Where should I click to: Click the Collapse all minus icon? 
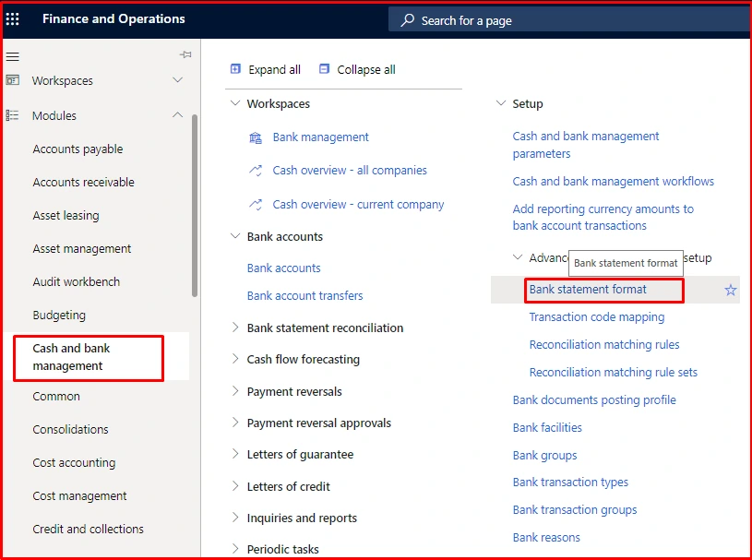(324, 69)
